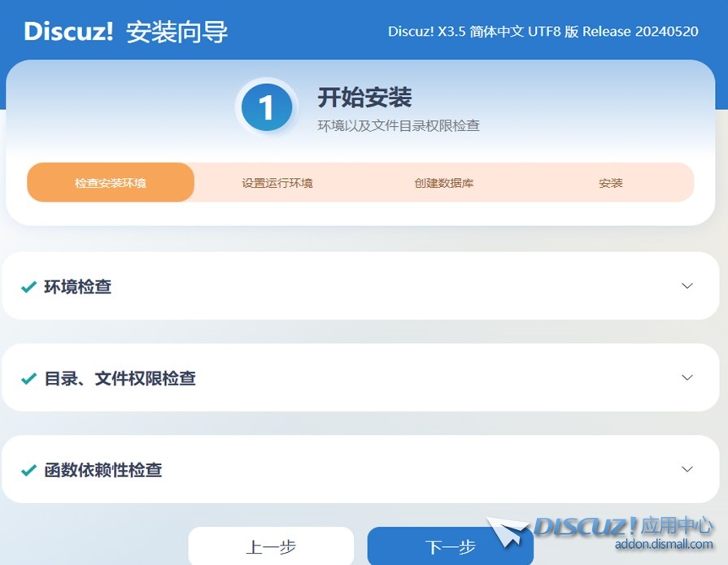Select the 安装 step tab
This screenshot has height=565, width=728.
(x=611, y=183)
